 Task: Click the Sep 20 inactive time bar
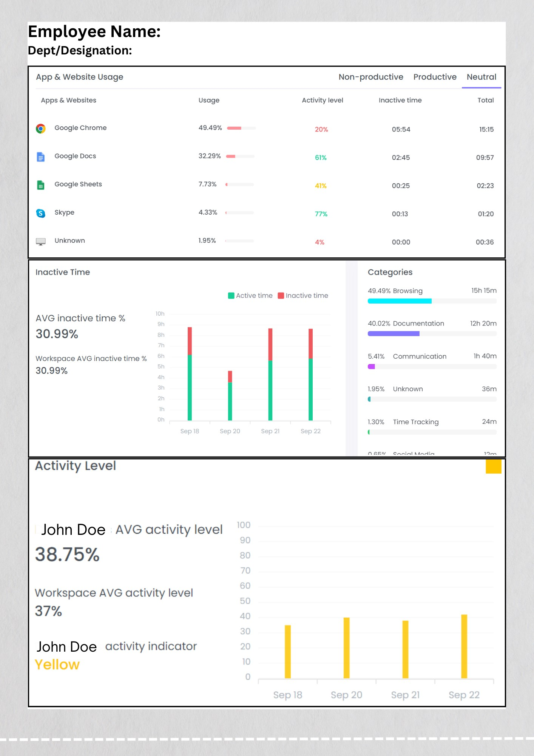coord(230,376)
